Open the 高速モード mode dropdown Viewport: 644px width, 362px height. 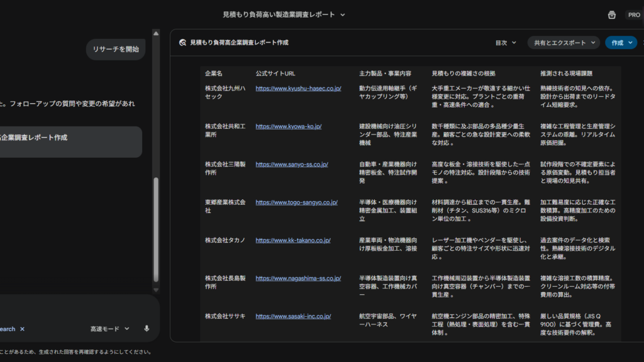point(109,329)
